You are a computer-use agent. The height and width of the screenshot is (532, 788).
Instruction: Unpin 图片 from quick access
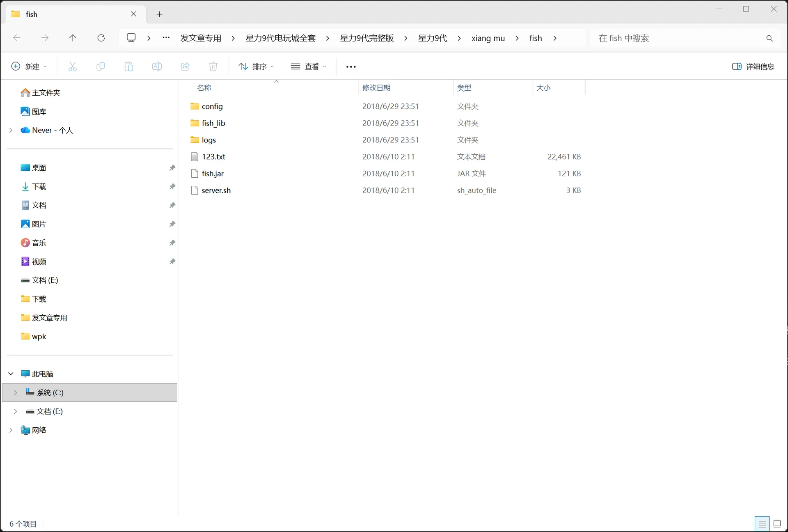(172, 224)
